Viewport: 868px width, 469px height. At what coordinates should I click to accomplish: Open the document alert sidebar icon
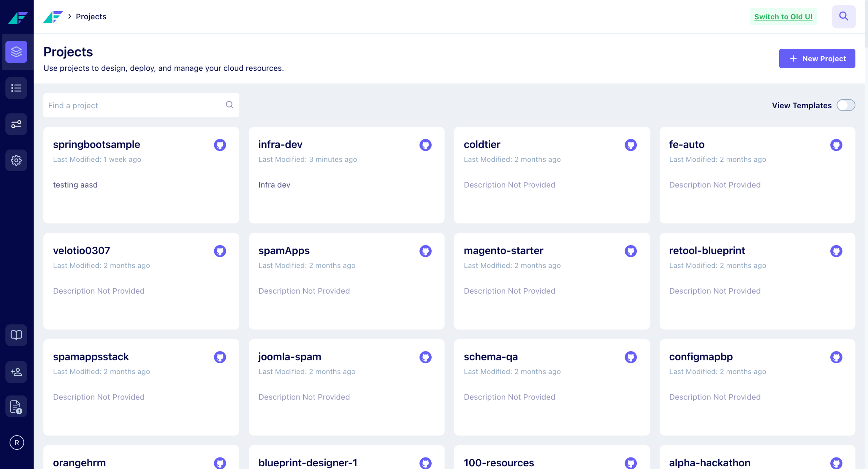click(x=16, y=407)
